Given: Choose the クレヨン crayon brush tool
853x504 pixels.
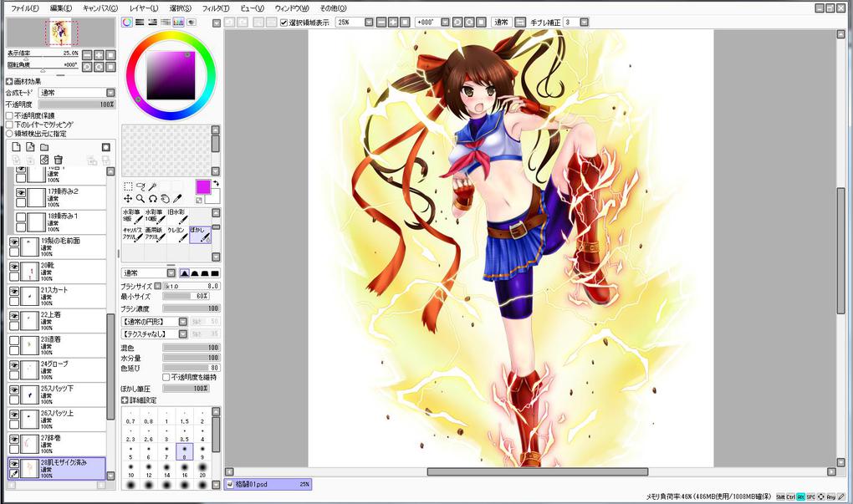Looking at the screenshot, I should [177, 234].
